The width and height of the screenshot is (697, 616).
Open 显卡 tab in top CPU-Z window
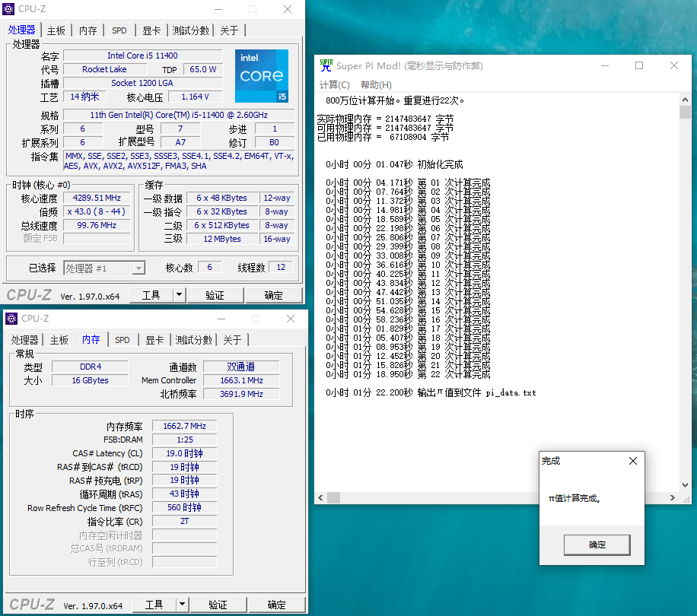[x=151, y=30]
